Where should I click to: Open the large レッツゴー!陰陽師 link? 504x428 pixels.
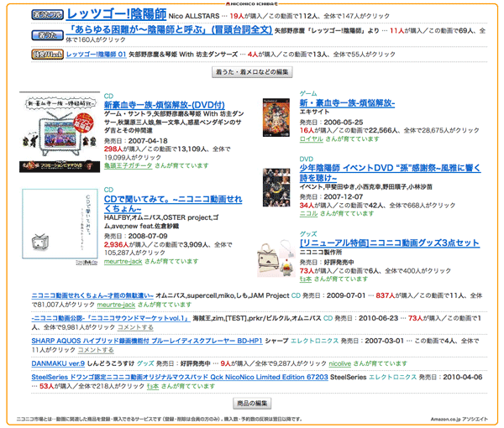coord(117,14)
